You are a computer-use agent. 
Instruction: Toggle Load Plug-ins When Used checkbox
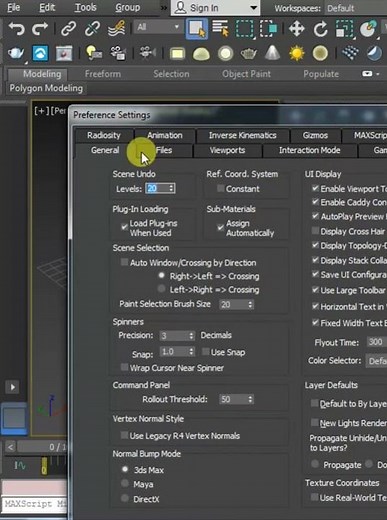point(124,227)
